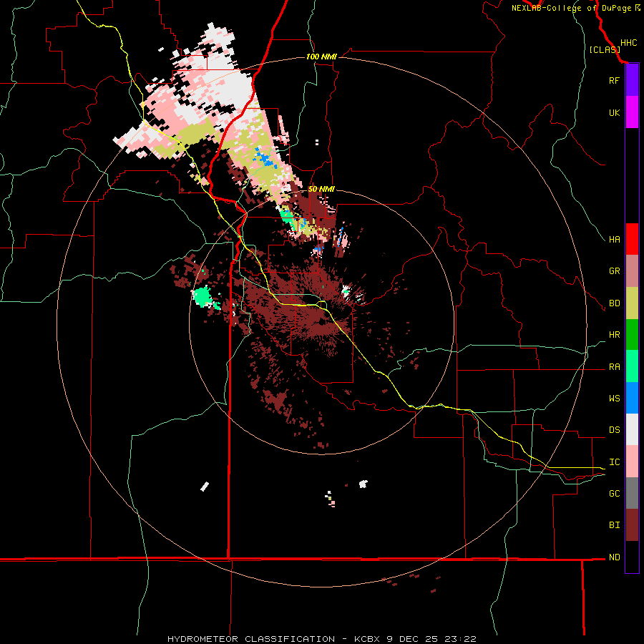Screen dimensions: 644x644
Task: Click the KCBX station identifier in the footer
Action: (x=368, y=639)
